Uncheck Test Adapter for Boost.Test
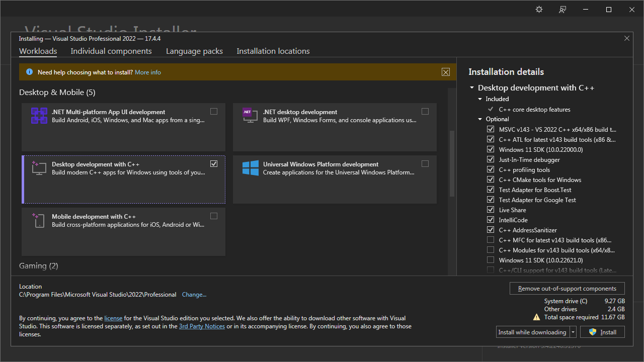The height and width of the screenshot is (362, 644). 491,190
